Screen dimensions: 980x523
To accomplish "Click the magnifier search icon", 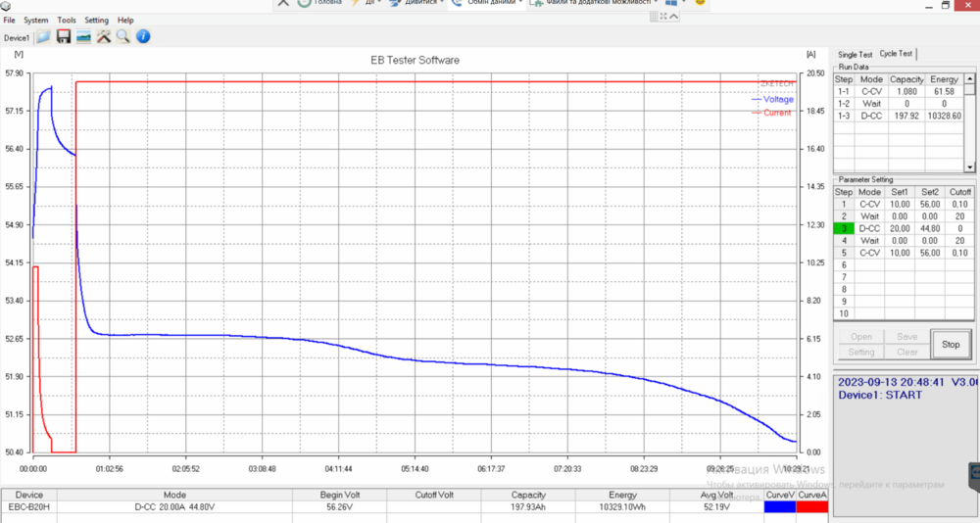I will 123,37.
